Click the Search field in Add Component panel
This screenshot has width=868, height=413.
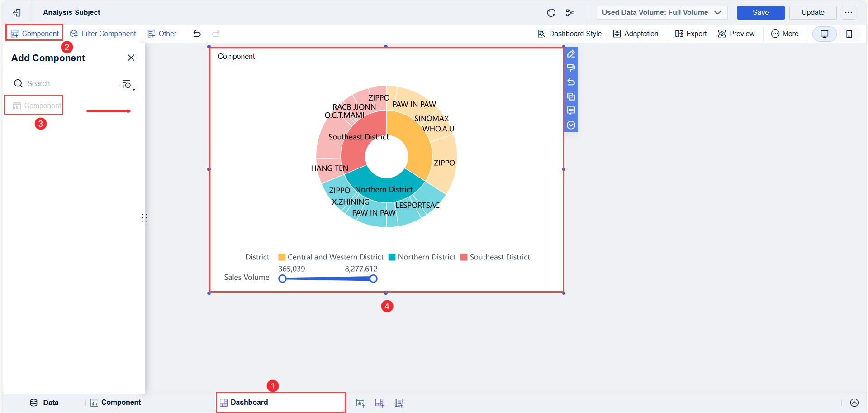click(x=64, y=83)
